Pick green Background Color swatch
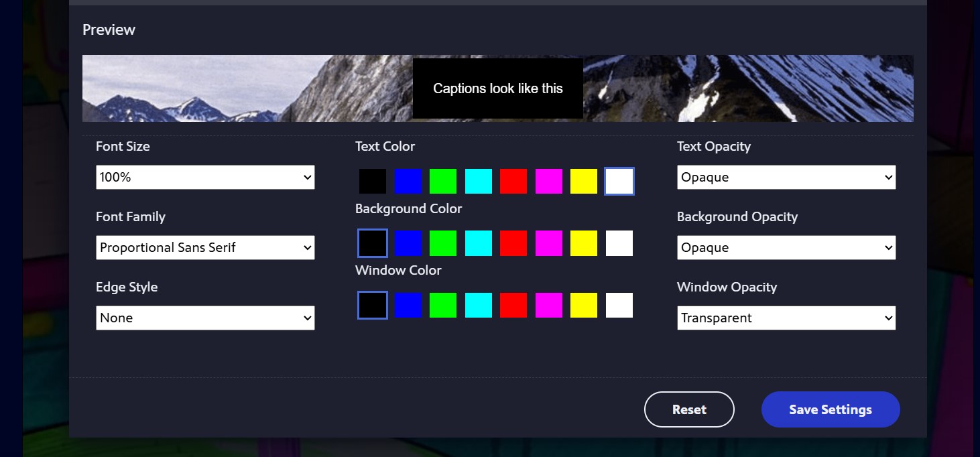The height and width of the screenshot is (457, 980). coord(443,243)
